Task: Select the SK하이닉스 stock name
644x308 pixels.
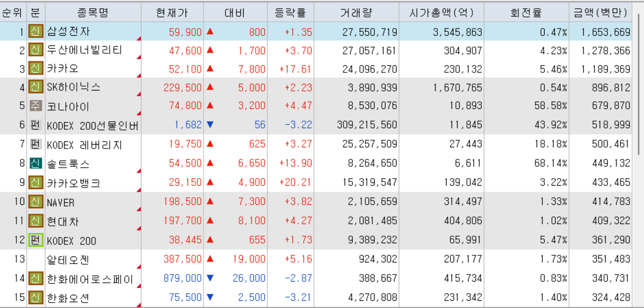Action: (74, 87)
